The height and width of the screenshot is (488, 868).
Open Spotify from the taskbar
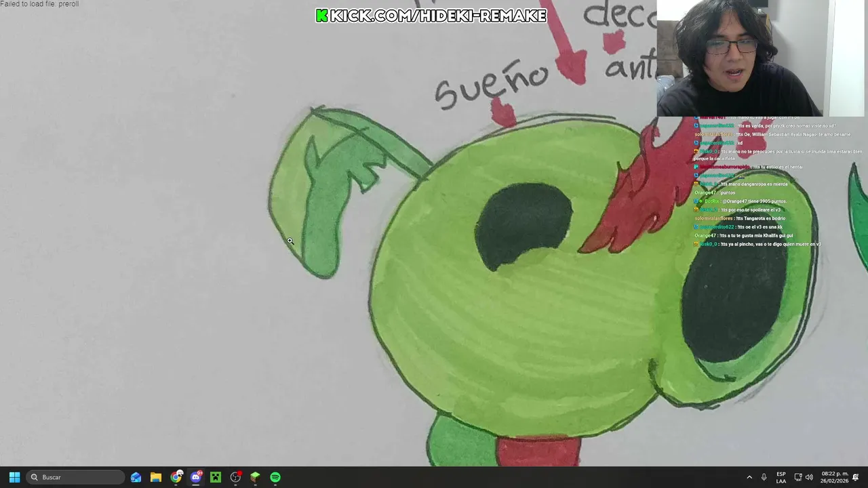click(x=275, y=477)
